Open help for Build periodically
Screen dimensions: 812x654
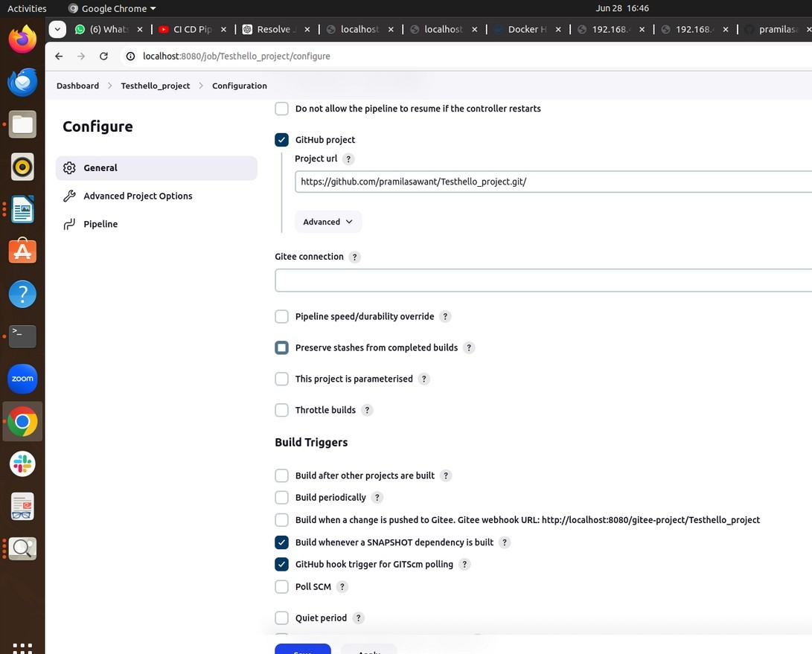(x=377, y=498)
